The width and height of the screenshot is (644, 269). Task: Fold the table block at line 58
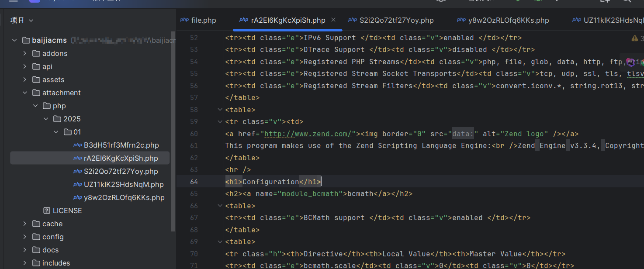click(x=220, y=110)
